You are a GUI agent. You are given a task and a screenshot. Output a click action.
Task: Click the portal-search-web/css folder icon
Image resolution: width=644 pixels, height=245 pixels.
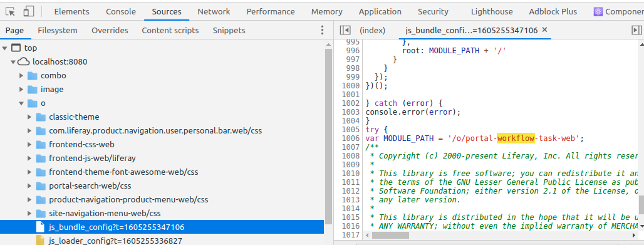coord(41,186)
